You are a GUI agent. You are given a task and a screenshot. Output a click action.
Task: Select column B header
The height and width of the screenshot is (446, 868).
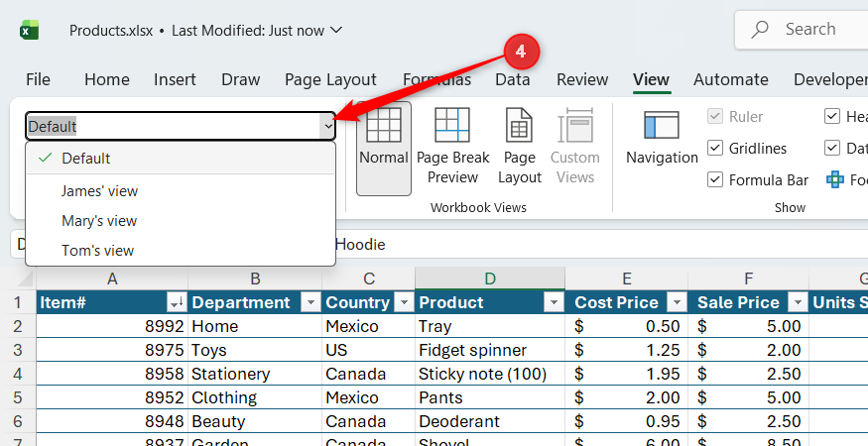coord(255,279)
